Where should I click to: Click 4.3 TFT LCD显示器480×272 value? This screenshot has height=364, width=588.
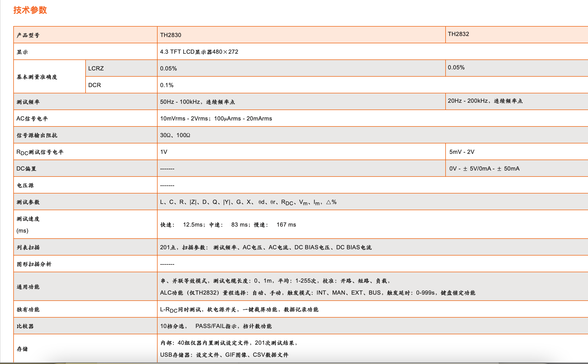pyautogui.click(x=199, y=52)
